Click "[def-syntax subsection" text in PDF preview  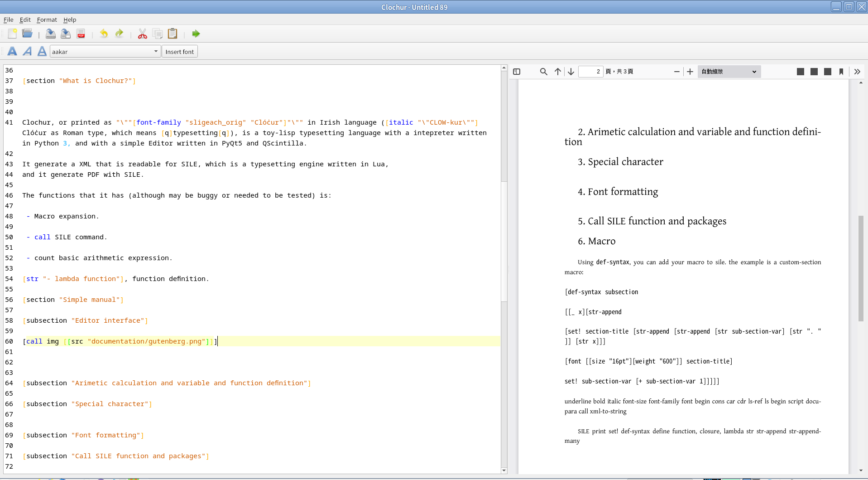click(x=601, y=292)
